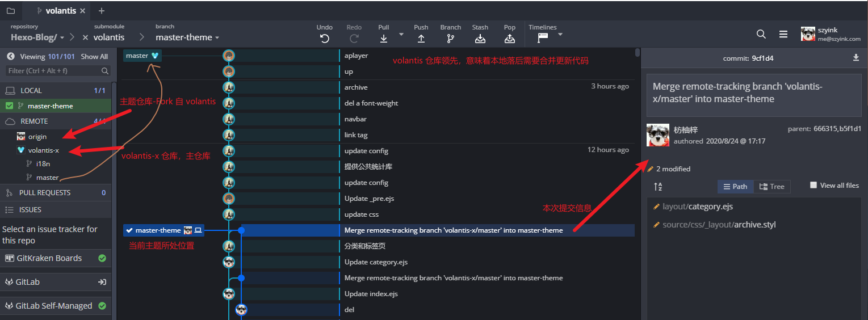Screen dimensions: 868x320
Task: Select the origin remote
Action: pos(37,137)
